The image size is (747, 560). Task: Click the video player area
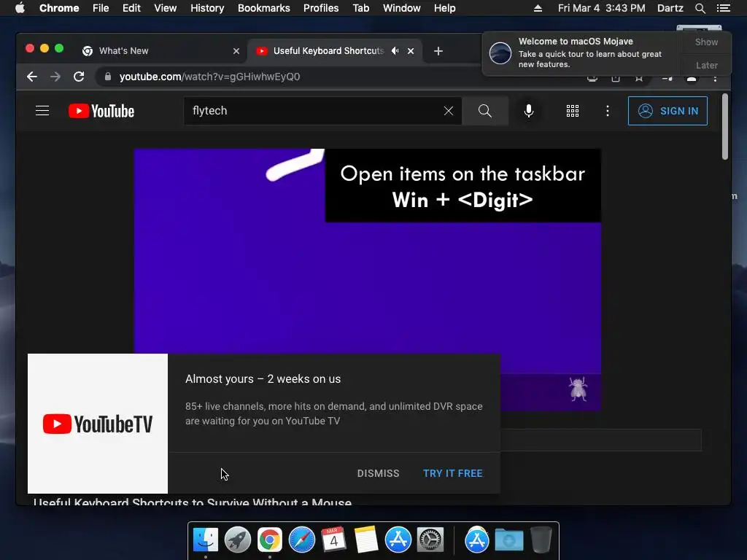[x=368, y=279]
